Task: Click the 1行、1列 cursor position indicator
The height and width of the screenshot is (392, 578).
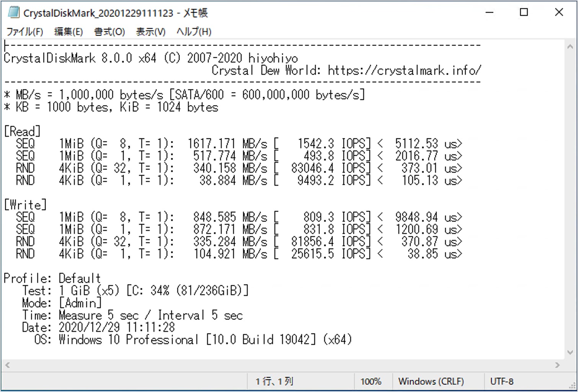Action: (x=274, y=381)
